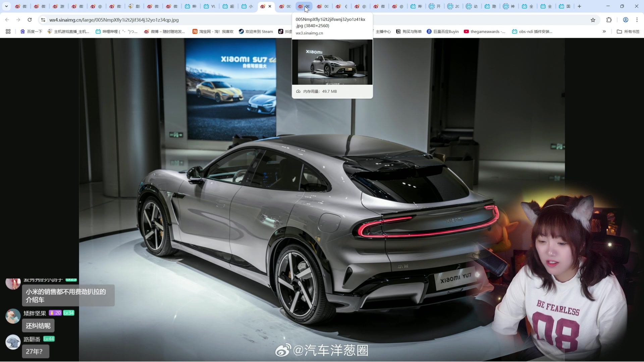The image size is (644, 362).
Task: Click the chat avatar of 路翻番
Action: click(x=13, y=342)
